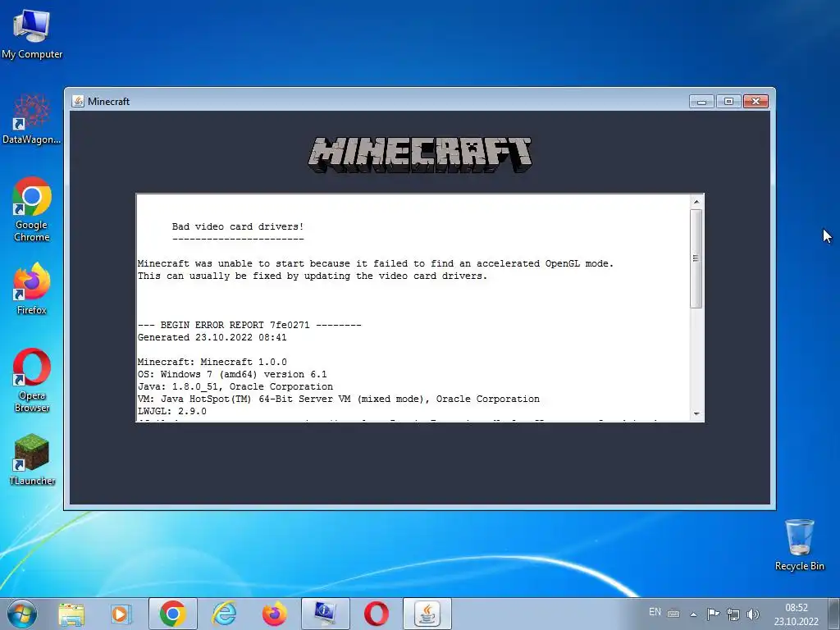Open Windows Explorer from taskbar

tap(71, 614)
